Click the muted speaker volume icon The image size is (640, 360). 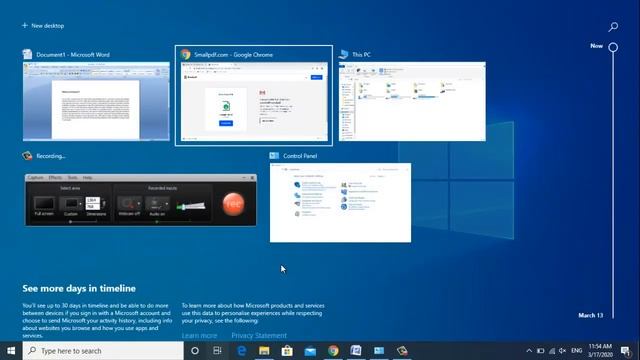(x=563, y=351)
